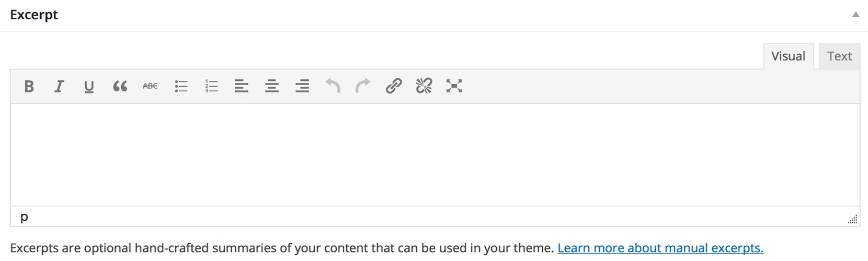868x261 pixels.
Task: Toggle bold formatting in excerpt editor
Action: (x=29, y=86)
